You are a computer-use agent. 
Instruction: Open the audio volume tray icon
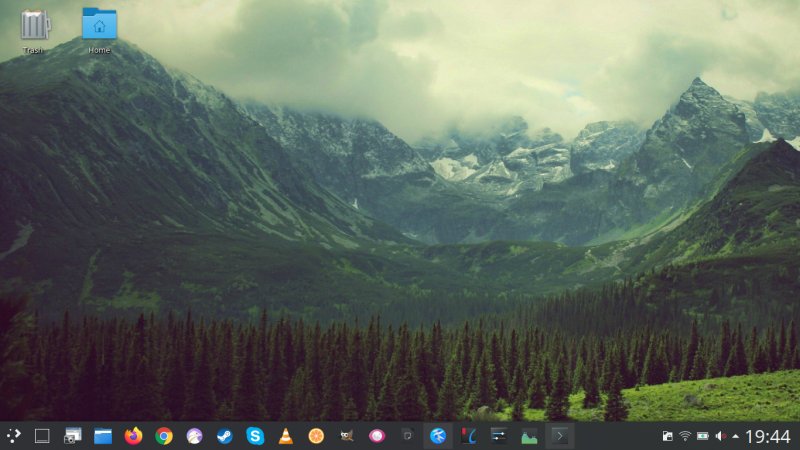(720, 436)
